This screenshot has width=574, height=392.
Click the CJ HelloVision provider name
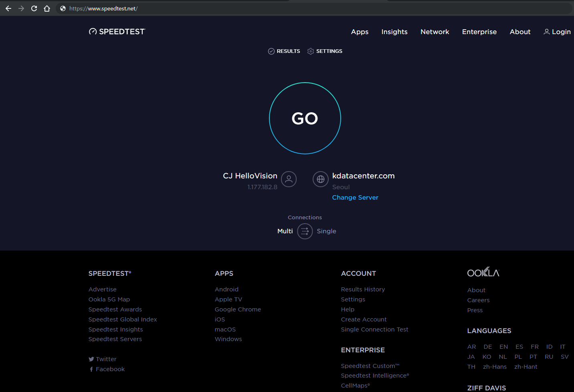tap(250, 176)
